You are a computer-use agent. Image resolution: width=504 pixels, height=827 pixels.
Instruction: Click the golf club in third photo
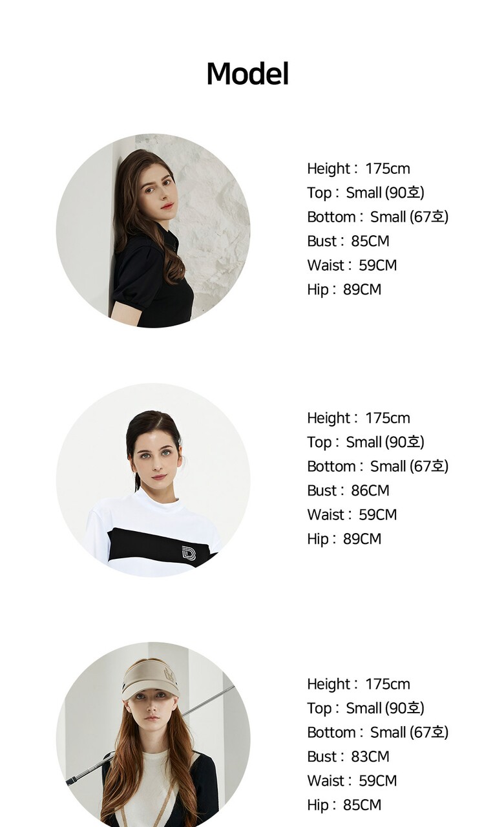[x=150, y=735]
